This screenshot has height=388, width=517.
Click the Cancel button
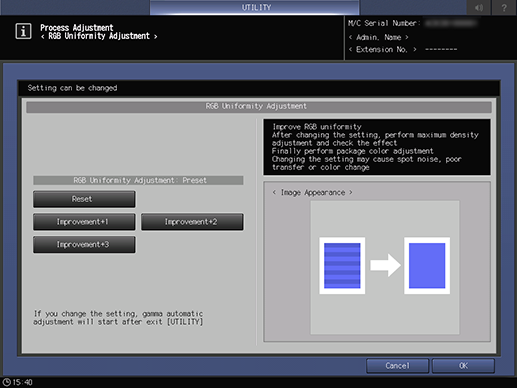click(x=397, y=366)
